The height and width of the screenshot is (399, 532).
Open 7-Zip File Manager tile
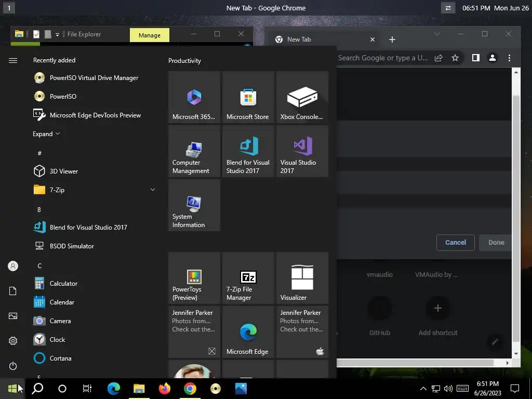[248, 278]
